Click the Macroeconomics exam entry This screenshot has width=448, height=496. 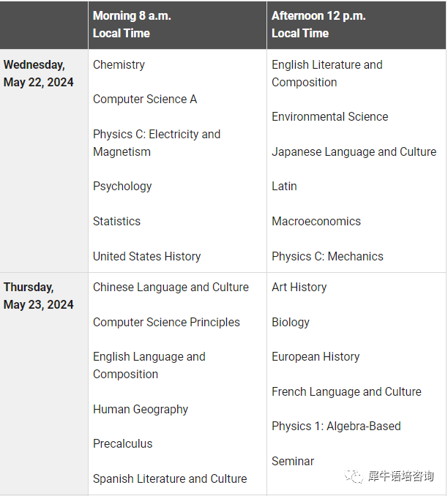(316, 221)
